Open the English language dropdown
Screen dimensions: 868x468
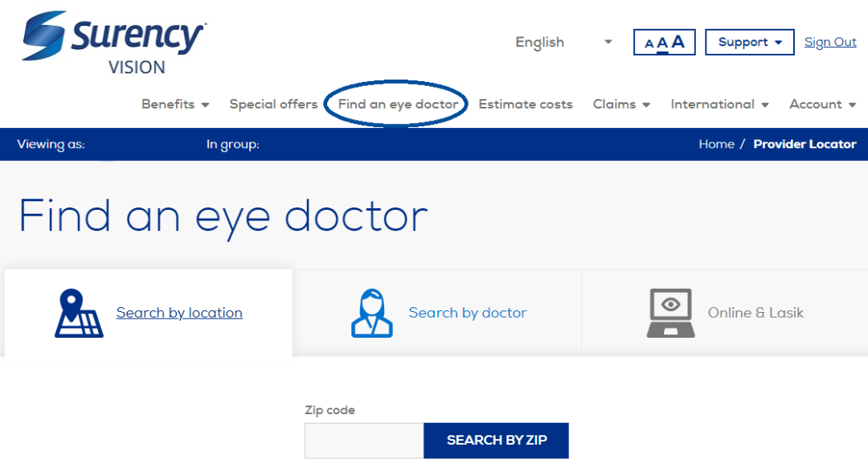[x=563, y=43]
